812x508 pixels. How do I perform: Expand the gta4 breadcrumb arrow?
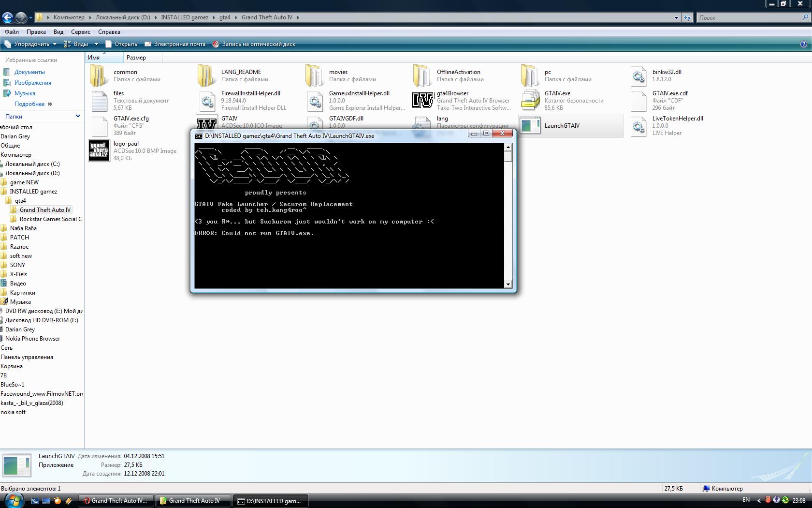235,17
